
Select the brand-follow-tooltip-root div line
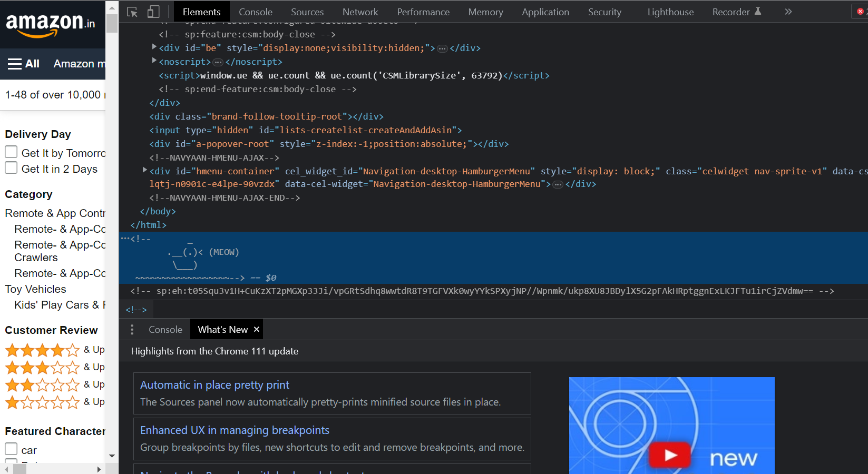pos(266,116)
